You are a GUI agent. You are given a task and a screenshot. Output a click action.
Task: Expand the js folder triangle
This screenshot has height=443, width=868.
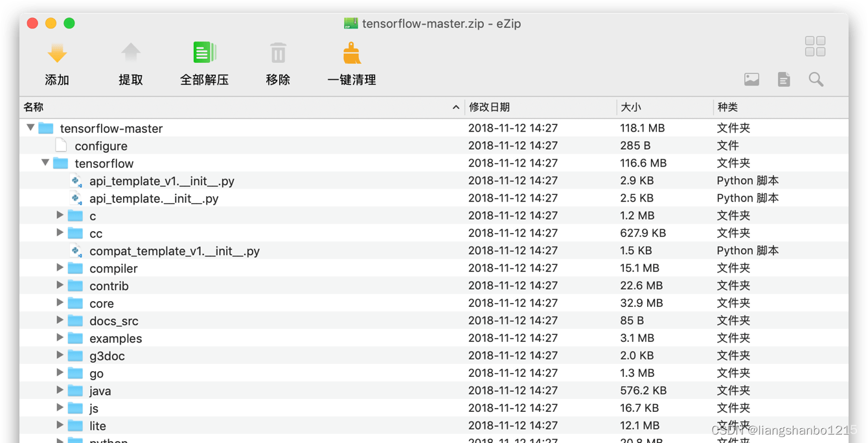pyautogui.click(x=60, y=407)
